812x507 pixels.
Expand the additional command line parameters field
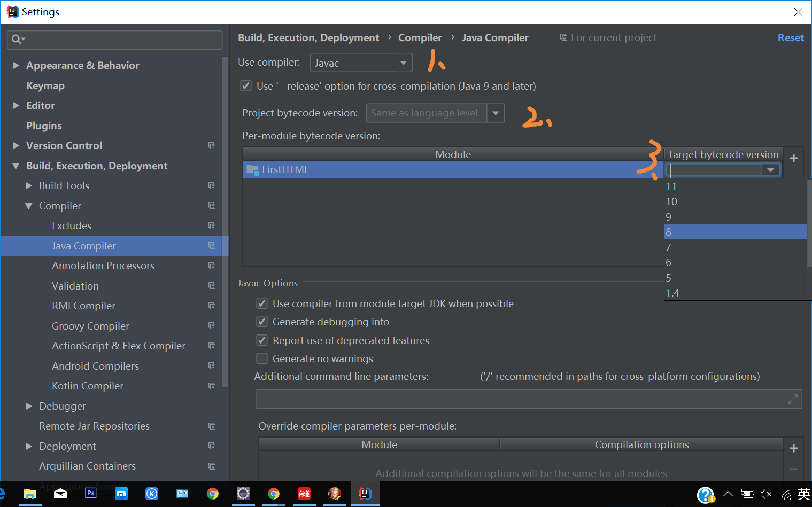point(793,399)
